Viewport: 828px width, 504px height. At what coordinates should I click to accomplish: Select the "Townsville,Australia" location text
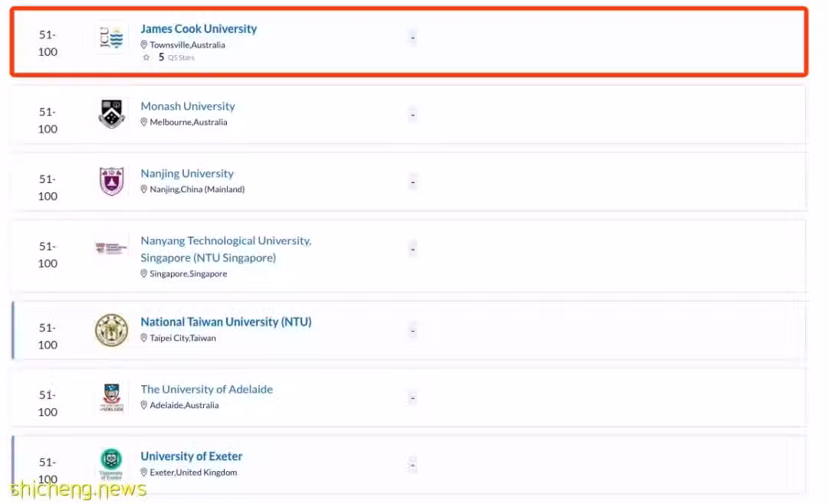(188, 45)
